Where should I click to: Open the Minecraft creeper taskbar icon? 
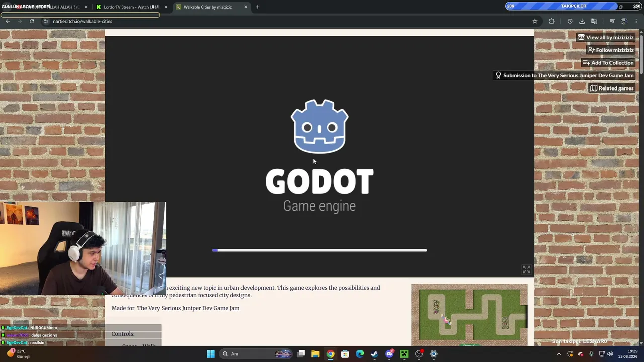(x=404, y=354)
